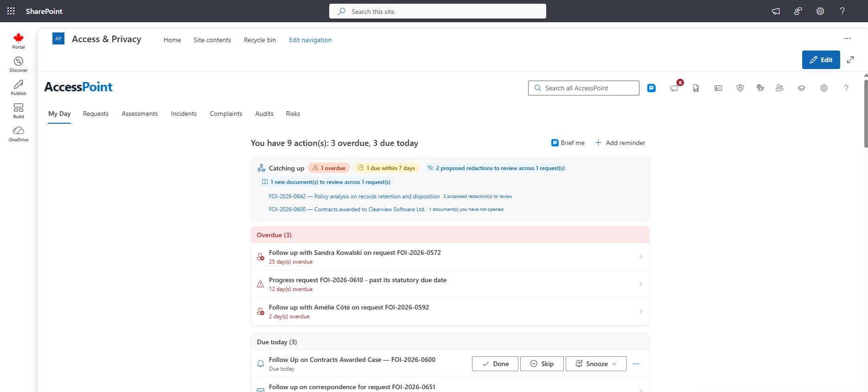Open the AccessPoint help question mark
Screen dimensions: 868x392
[x=846, y=88]
